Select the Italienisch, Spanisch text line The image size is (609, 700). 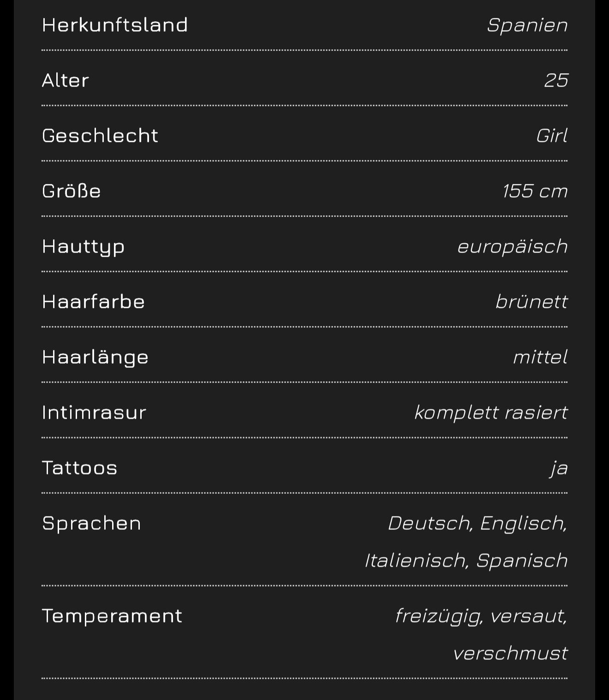click(x=466, y=560)
